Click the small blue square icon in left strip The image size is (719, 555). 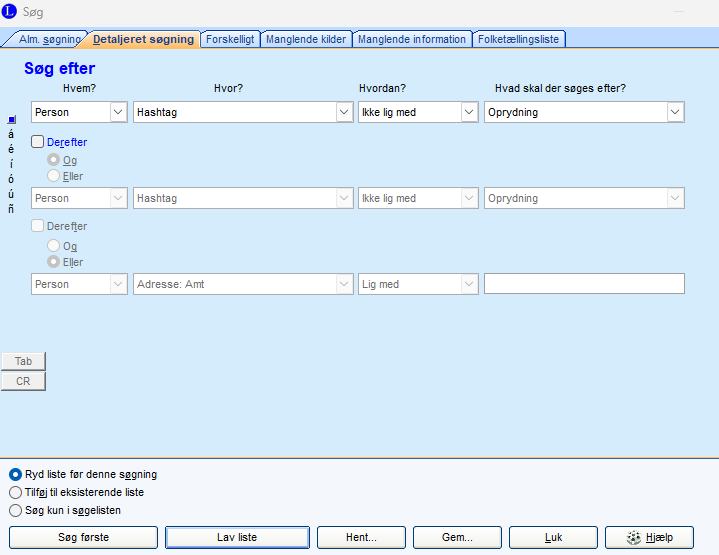tap(11, 120)
